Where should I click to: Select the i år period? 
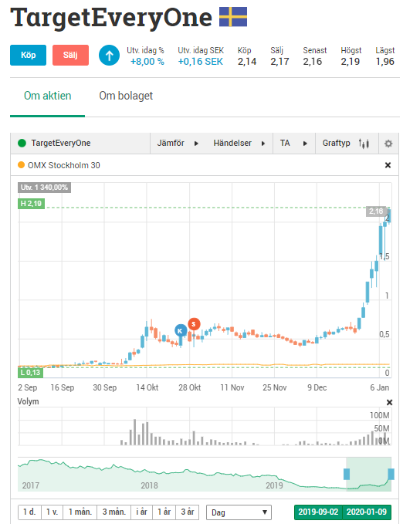point(142,512)
